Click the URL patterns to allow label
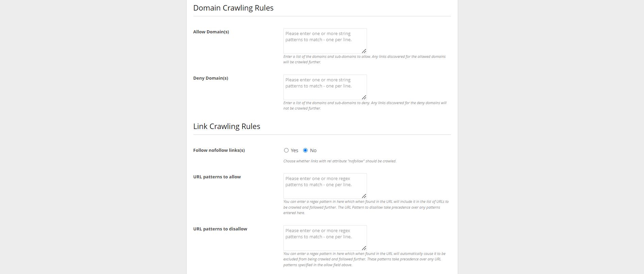644x274 pixels. 217,177
